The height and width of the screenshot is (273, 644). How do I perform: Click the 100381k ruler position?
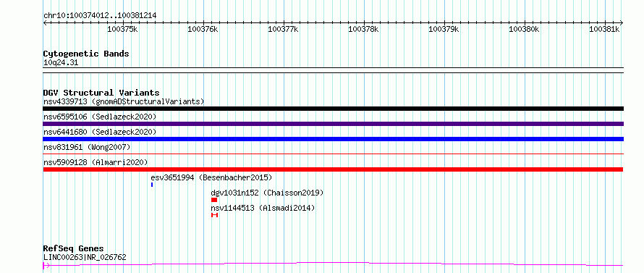[605, 29]
